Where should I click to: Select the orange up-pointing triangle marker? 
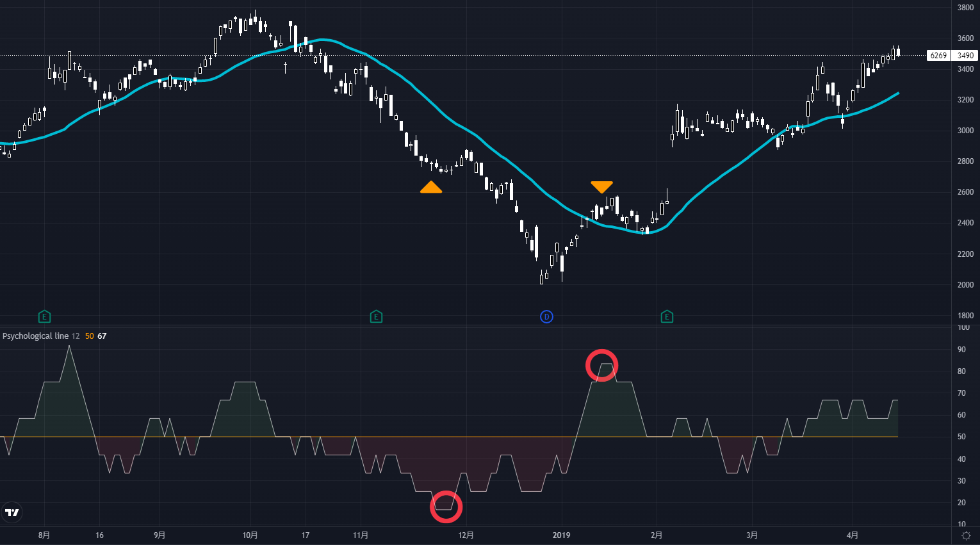(x=431, y=187)
